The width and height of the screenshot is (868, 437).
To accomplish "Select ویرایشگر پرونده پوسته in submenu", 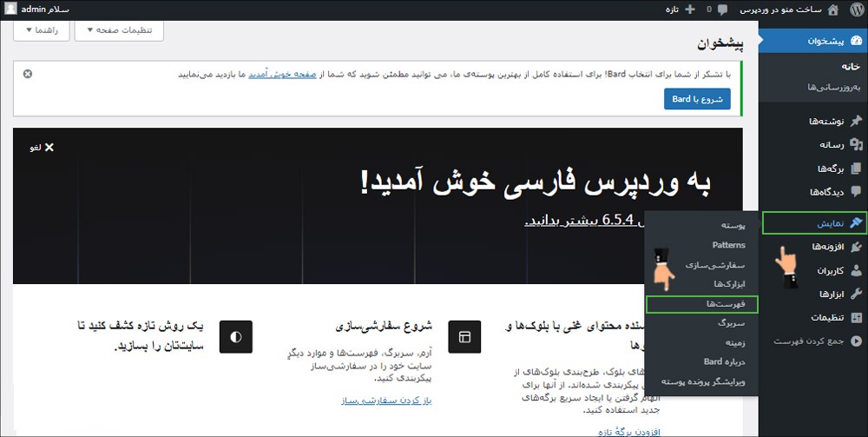I will (x=703, y=381).
